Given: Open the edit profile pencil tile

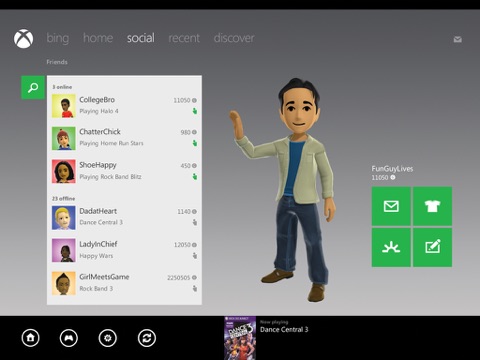Looking at the screenshot, I should [432, 247].
